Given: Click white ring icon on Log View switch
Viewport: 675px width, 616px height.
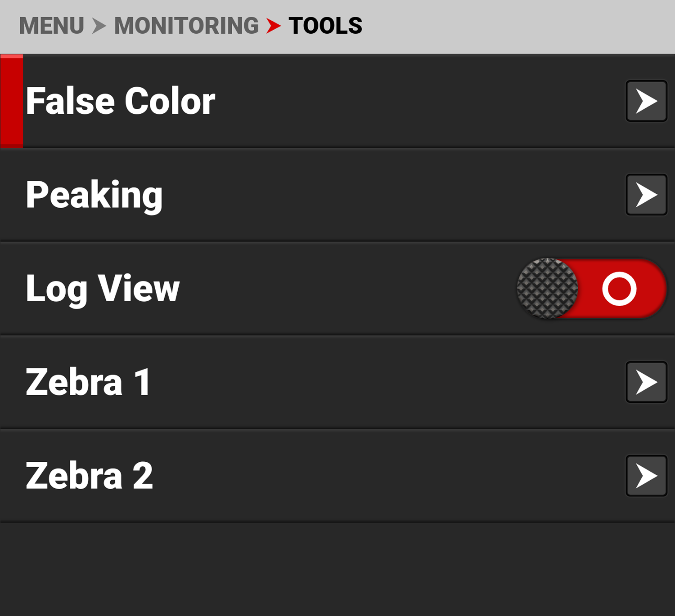Looking at the screenshot, I should pyautogui.click(x=619, y=289).
